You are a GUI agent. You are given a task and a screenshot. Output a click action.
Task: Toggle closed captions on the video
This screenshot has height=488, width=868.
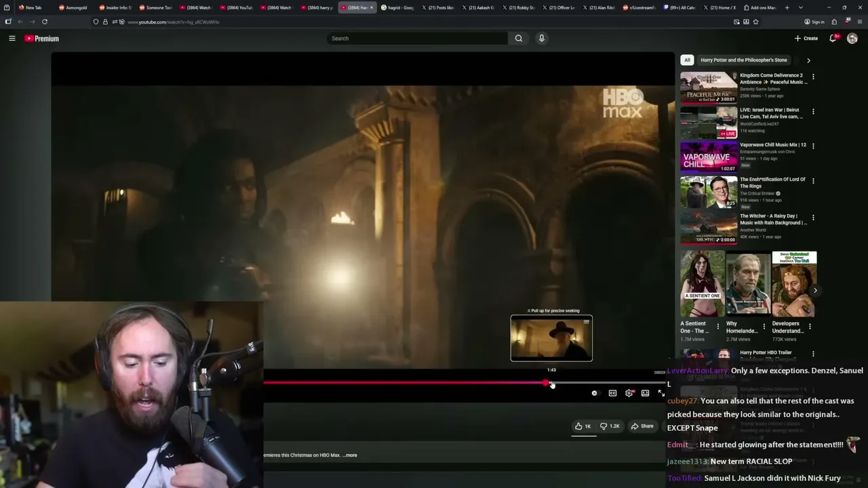point(612,393)
